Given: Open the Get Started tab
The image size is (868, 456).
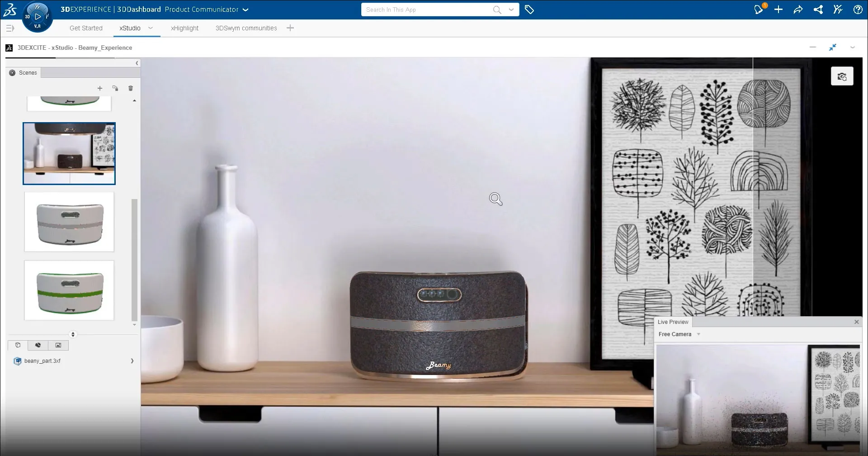Looking at the screenshot, I should click(86, 28).
